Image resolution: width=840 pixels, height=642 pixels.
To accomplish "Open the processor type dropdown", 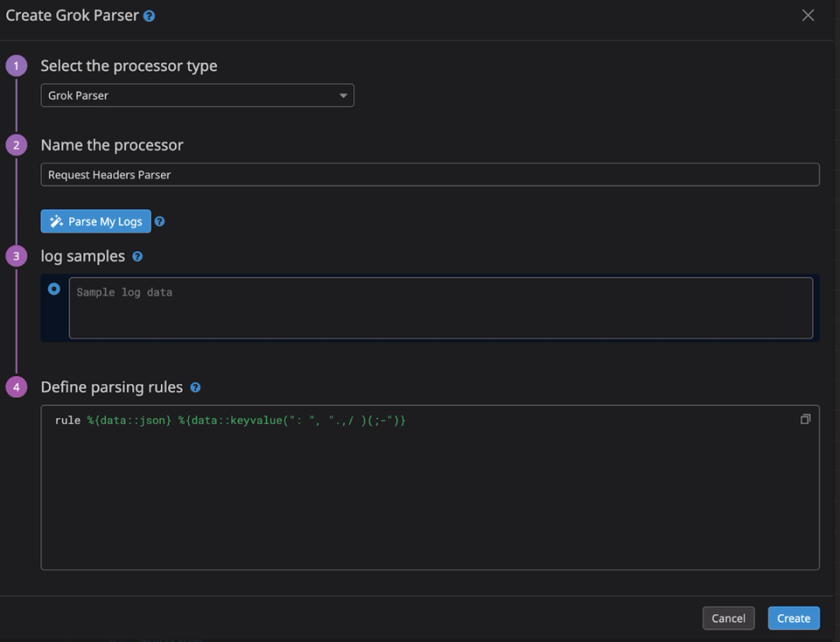I will click(x=197, y=95).
